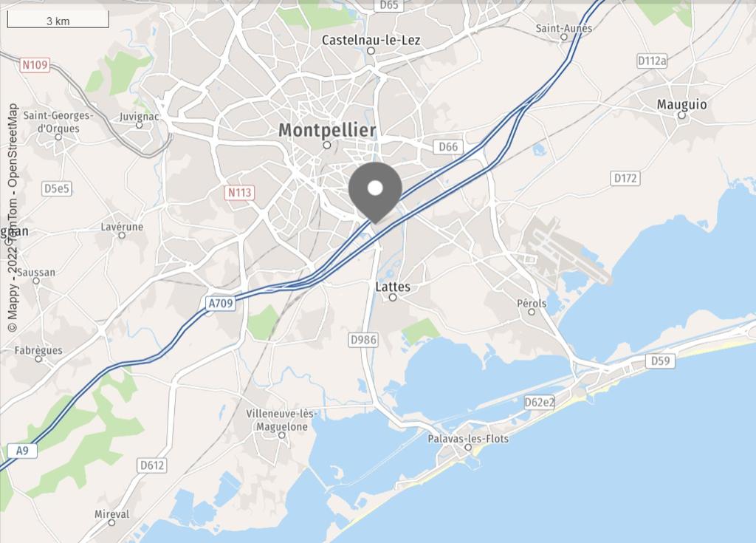
Task: Click the A709 motorway shield
Action: [x=220, y=303]
